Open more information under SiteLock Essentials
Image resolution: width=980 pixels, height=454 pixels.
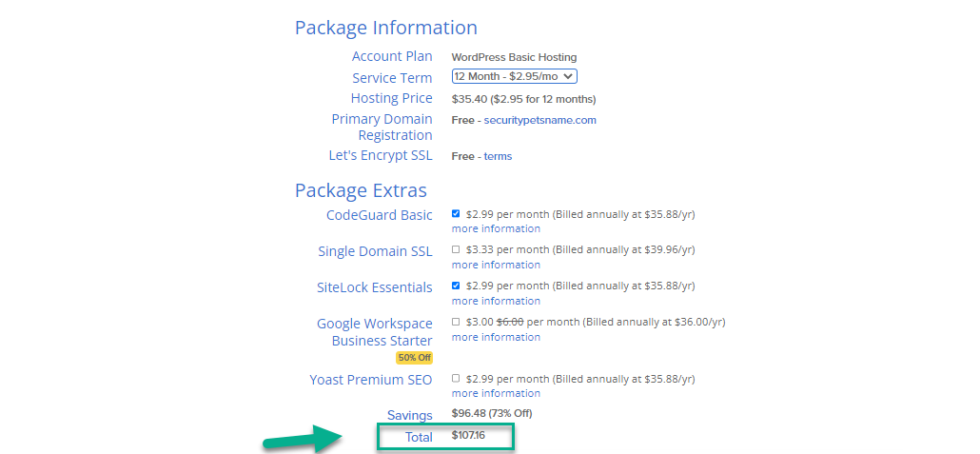pos(496,301)
